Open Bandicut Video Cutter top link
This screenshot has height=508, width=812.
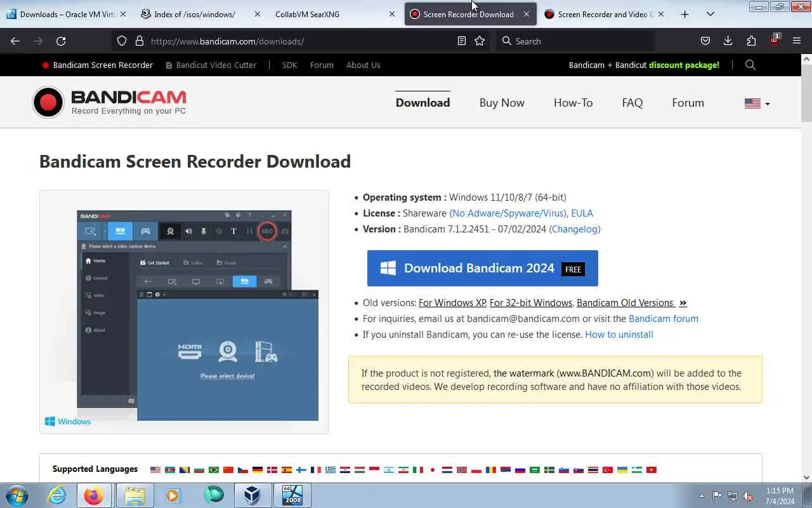click(x=211, y=65)
